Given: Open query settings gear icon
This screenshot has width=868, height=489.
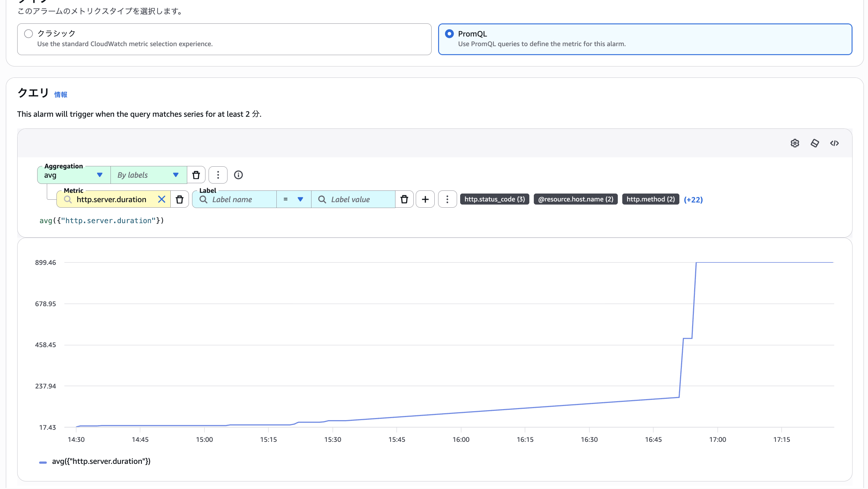Looking at the screenshot, I should 794,143.
